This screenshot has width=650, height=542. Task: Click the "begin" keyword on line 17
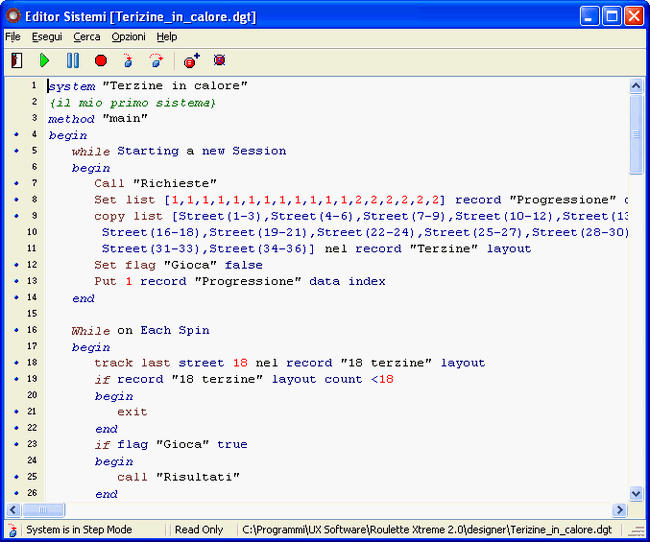91,347
